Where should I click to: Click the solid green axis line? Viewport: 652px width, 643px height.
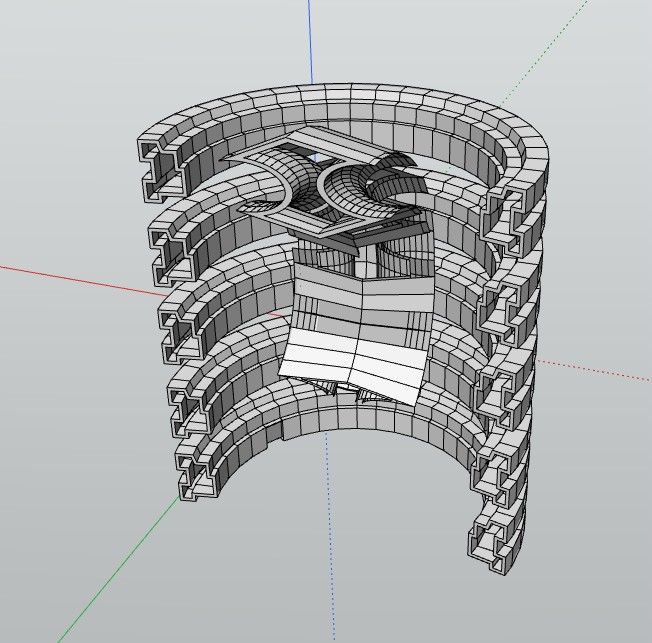[119, 569]
